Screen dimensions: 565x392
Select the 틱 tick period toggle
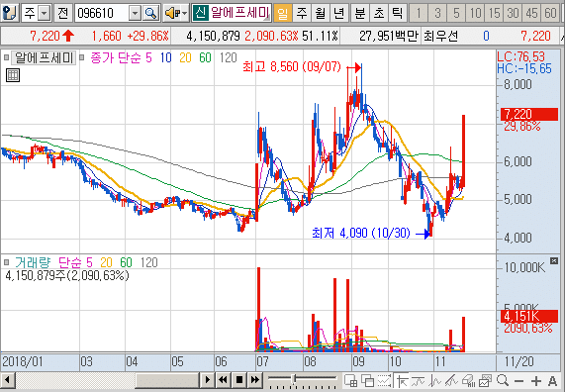tap(397, 13)
